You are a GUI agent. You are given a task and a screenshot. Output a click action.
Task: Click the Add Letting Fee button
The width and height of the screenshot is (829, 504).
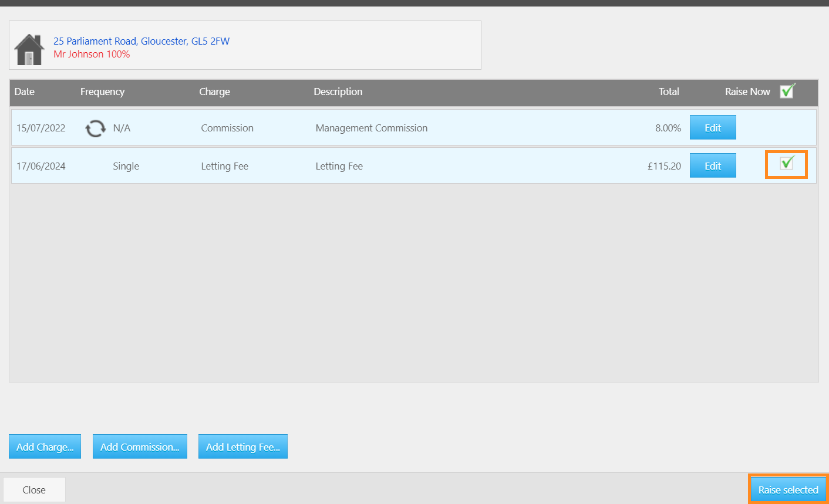tap(243, 447)
